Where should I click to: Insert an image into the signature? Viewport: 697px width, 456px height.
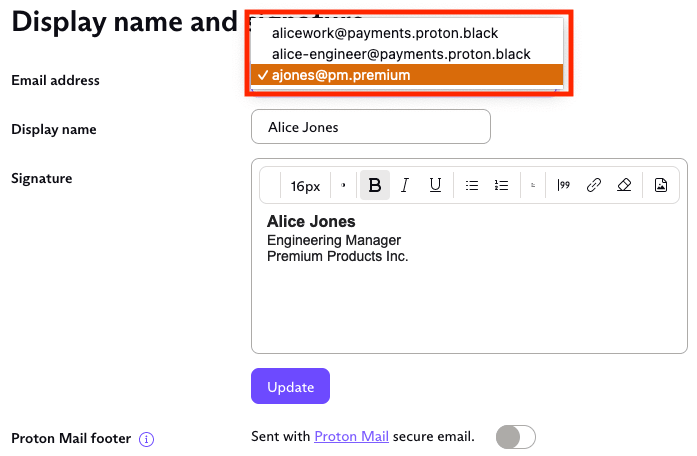pos(661,185)
